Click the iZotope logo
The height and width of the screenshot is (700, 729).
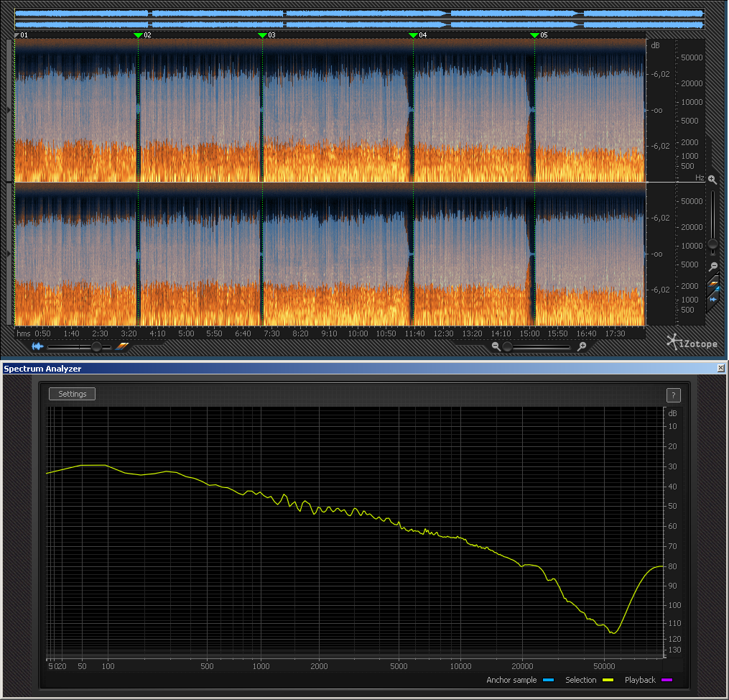click(692, 342)
